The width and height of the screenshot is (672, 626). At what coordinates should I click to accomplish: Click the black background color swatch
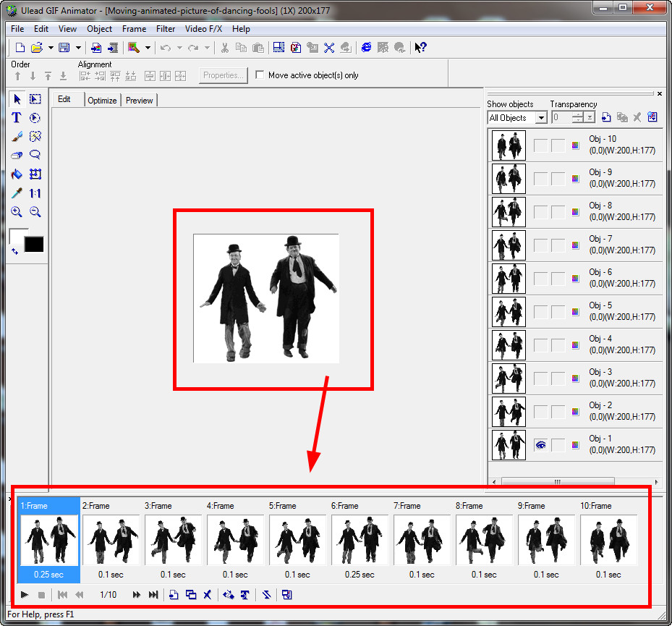pyautogui.click(x=34, y=245)
